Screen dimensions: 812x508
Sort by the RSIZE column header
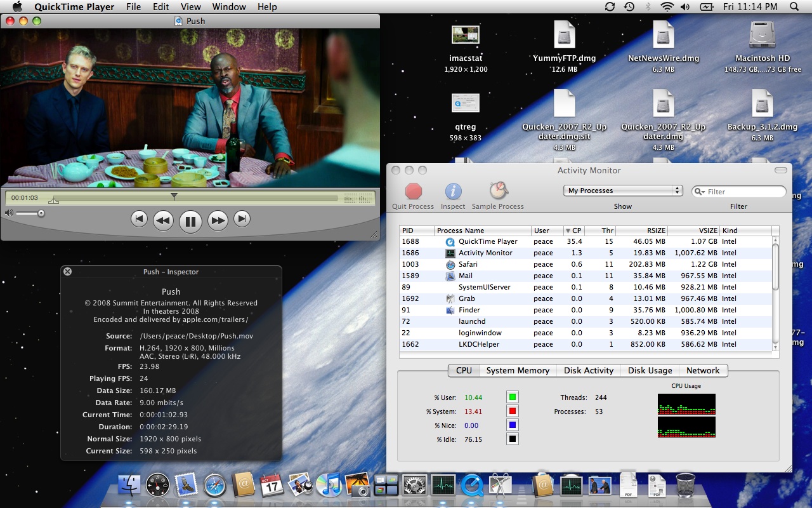641,231
